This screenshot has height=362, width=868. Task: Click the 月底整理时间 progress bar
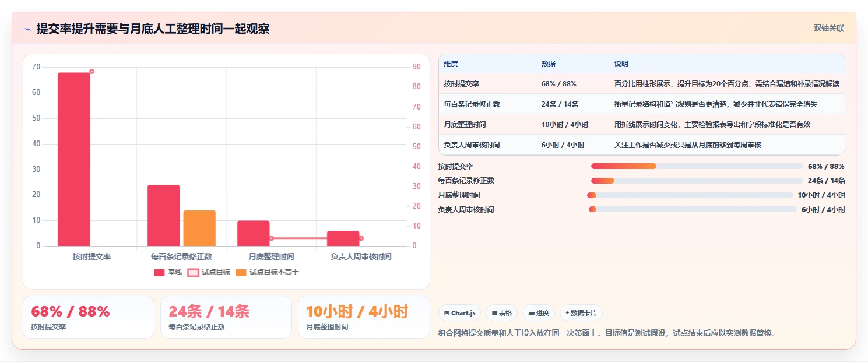pos(690,195)
